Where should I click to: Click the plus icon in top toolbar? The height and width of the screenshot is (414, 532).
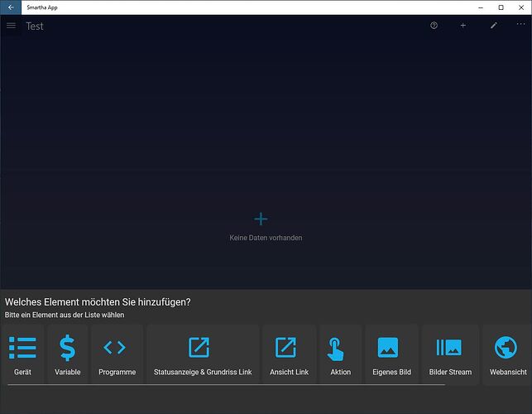(463, 26)
